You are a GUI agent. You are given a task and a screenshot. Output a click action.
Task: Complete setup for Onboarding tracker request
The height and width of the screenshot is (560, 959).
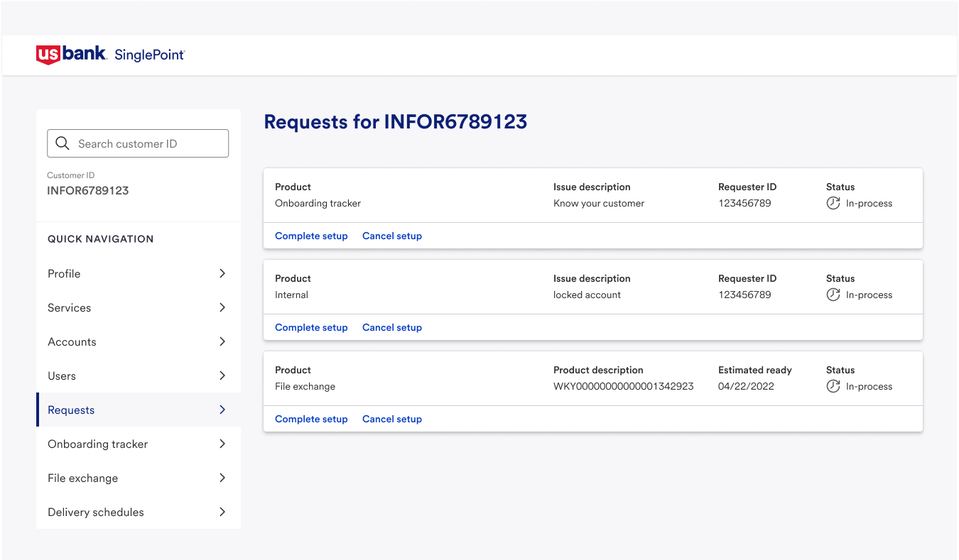(311, 236)
